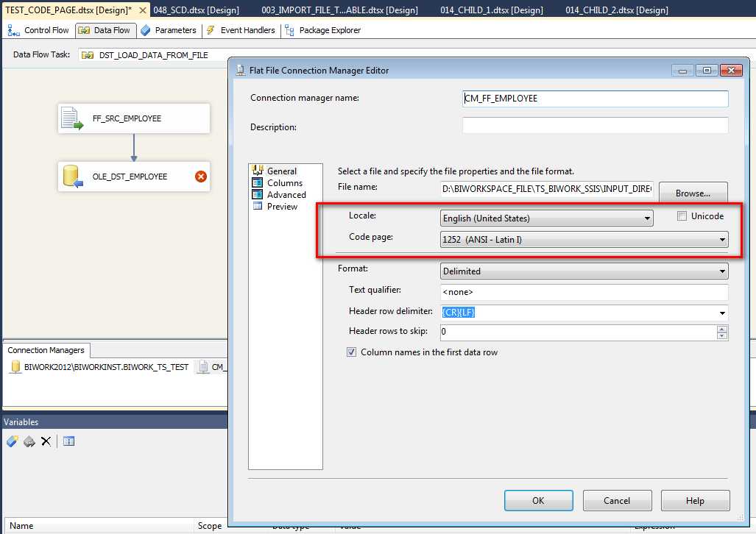Viewport: 756px width, 534px height.
Task: Click BIWORK2012\BIWORKINST.BIWORK_TS_TEST connection text
Action: [106, 367]
